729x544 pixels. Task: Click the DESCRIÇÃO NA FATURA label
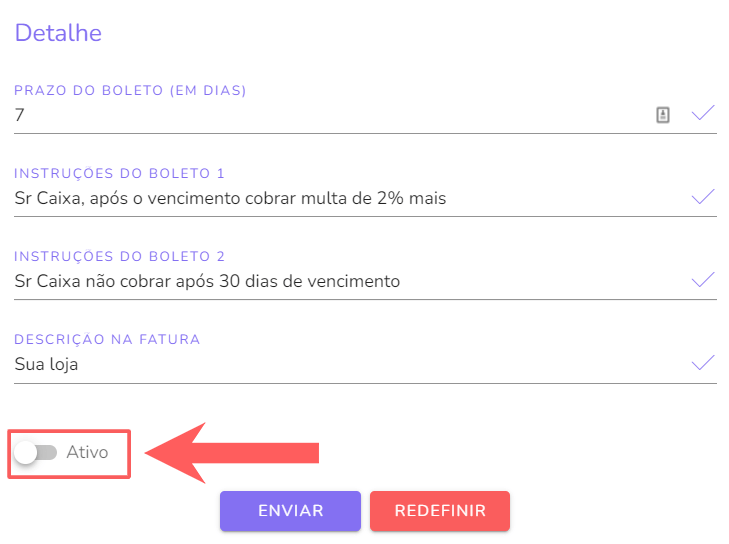click(108, 339)
